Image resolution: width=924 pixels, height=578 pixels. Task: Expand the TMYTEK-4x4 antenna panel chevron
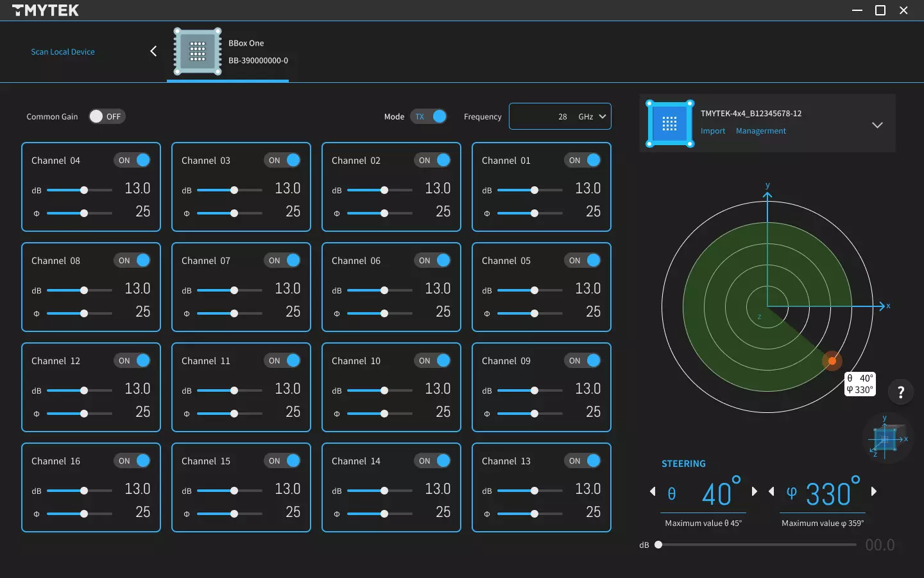877,125
